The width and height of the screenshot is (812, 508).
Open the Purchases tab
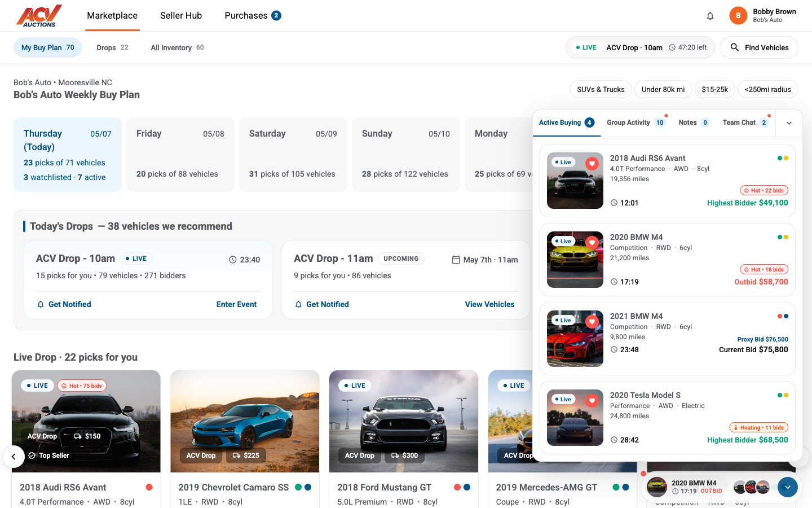click(253, 16)
